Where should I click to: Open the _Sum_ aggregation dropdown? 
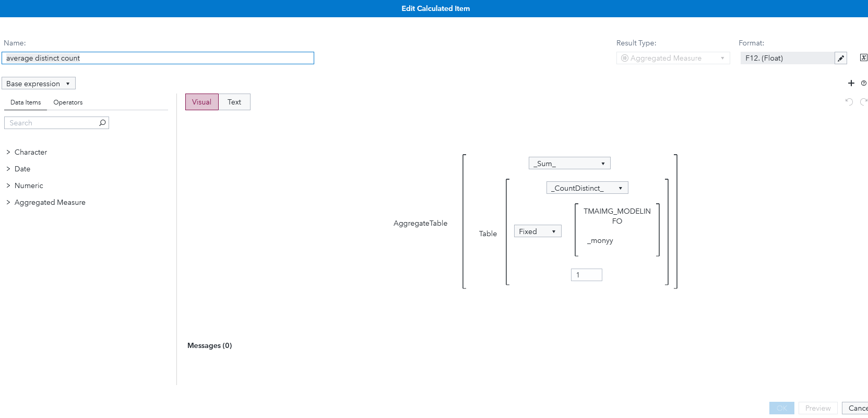(569, 164)
